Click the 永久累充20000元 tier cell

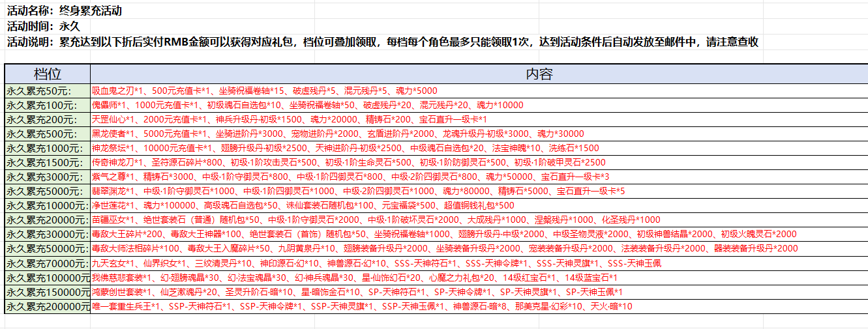[x=47, y=220]
